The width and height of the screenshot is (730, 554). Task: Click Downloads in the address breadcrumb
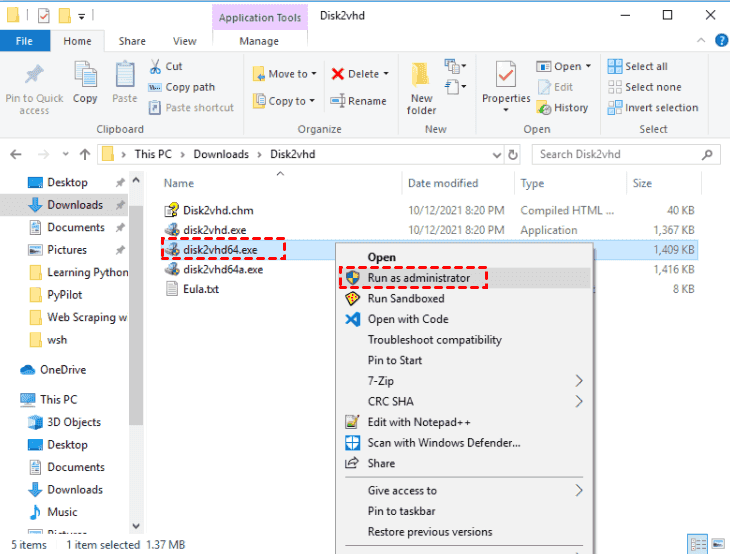coord(221,154)
